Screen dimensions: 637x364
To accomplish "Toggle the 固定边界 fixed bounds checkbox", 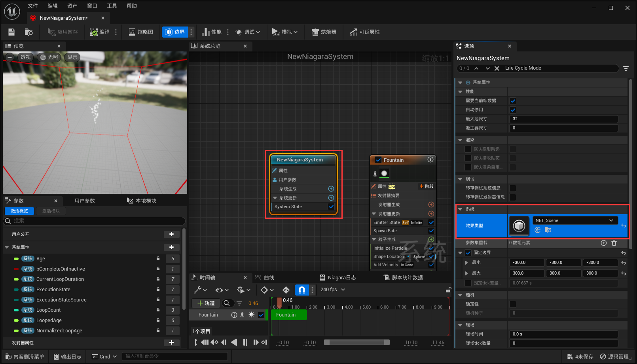I will coord(468,253).
